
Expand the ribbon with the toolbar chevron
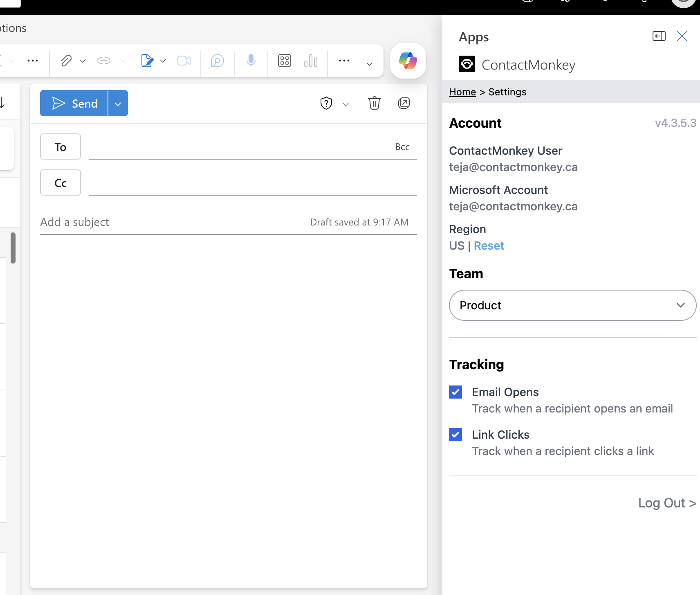pos(370,64)
